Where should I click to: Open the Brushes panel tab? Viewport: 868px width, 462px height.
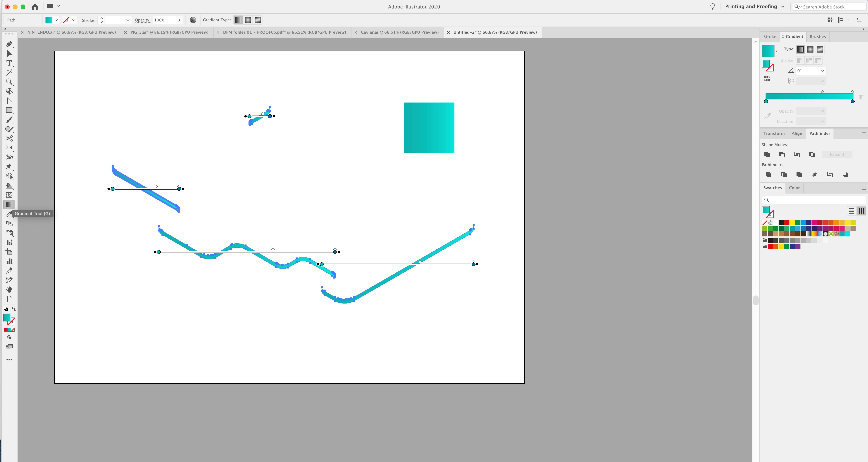[x=817, y=37]
